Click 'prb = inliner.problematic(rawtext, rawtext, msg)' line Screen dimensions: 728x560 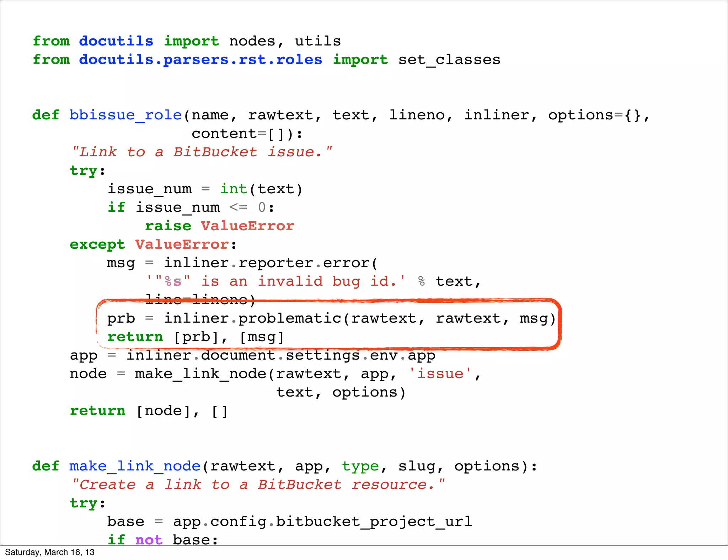(331, 318)
